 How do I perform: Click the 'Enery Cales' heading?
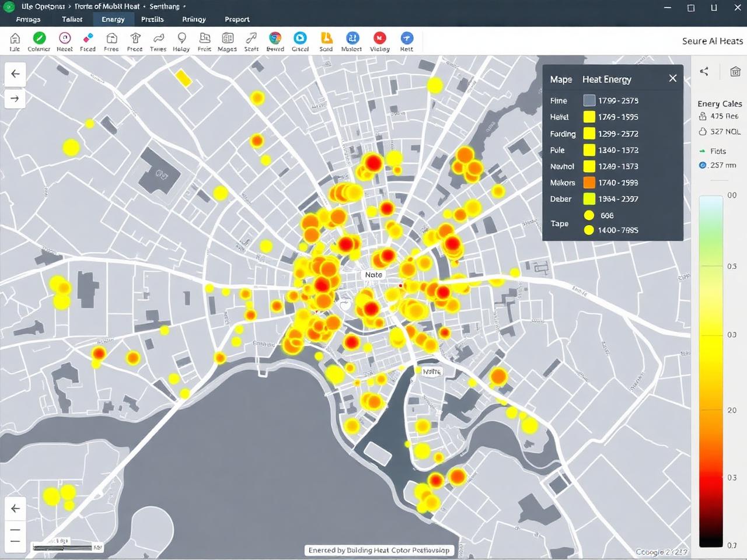tap(720, 104)
